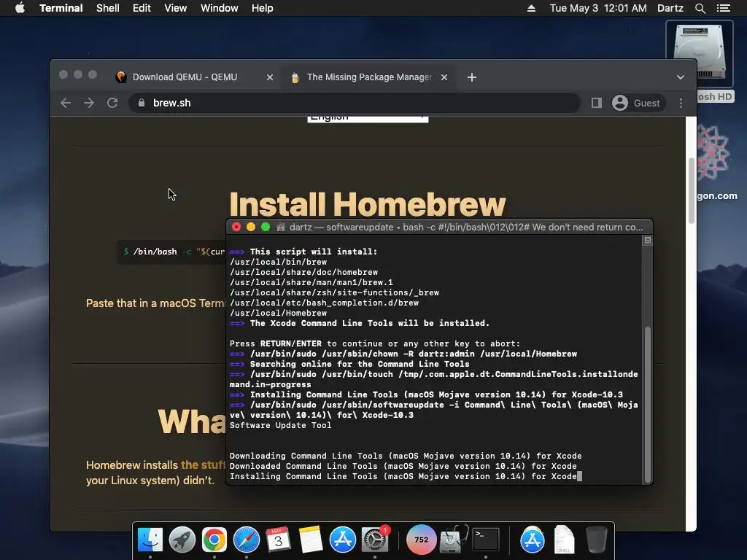This screenshot has height=560, width=747.
Task: Open Google Chrome from the Dock
Action: [214, 540]
